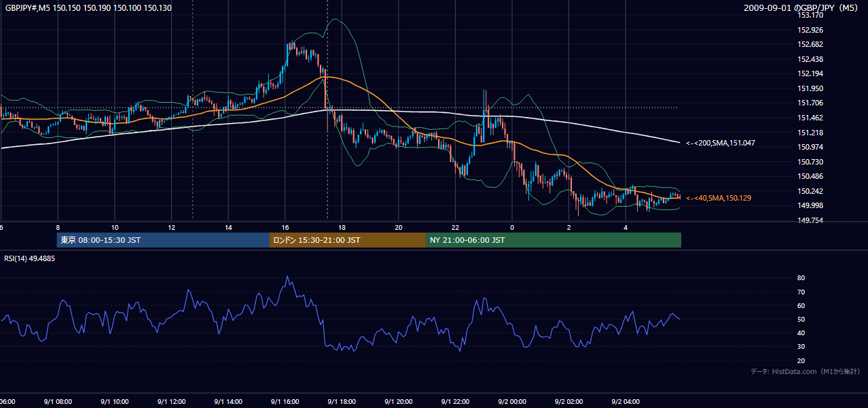Image resolution: width=868 pixels, height=408 pixels.
Task: Click RSI scale value 50
Action: click(801, 319)
